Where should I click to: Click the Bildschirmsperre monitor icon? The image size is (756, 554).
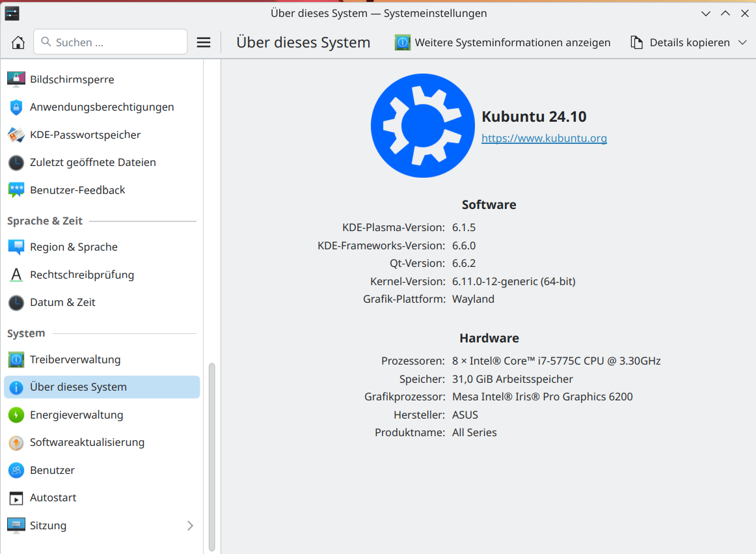coord(16,79)
